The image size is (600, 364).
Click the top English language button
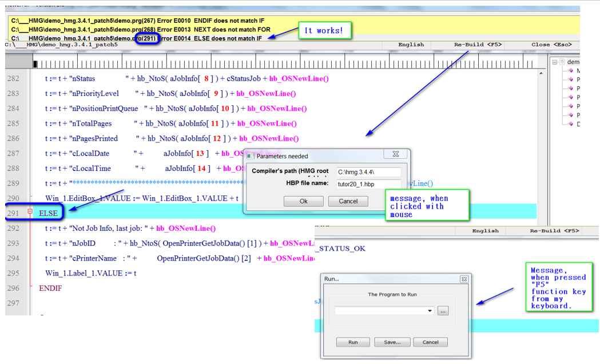[x=411, y=45]
